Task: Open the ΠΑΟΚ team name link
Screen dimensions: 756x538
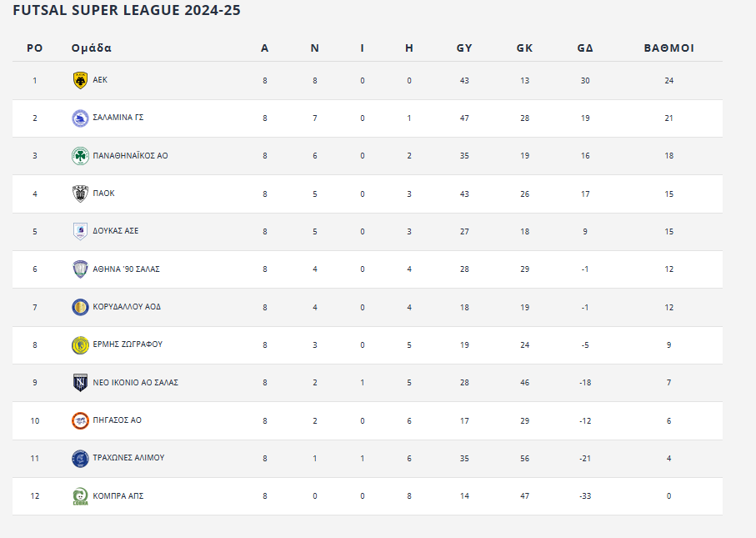Action: click(x=104, y=194)
